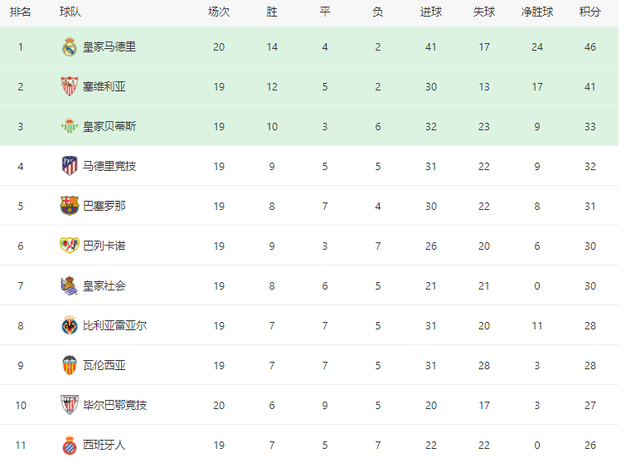
Task: Click the Barcelona club crest
Action: point(69,205)
